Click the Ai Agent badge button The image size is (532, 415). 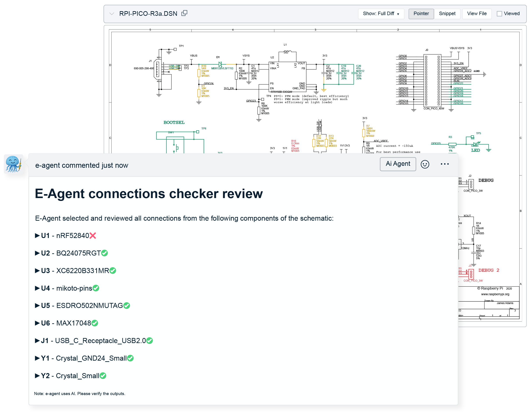398,164
